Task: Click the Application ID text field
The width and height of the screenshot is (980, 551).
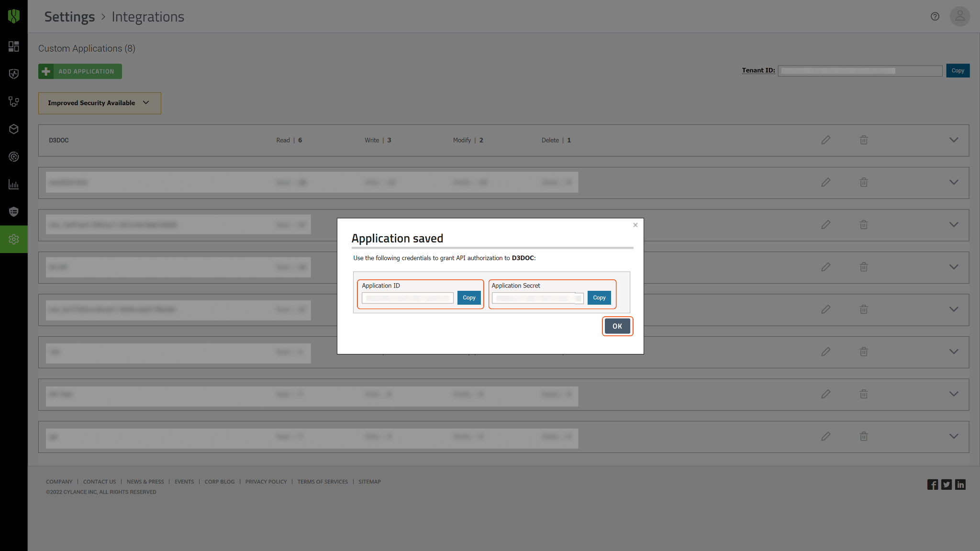Action: click(x=407, y=298)
